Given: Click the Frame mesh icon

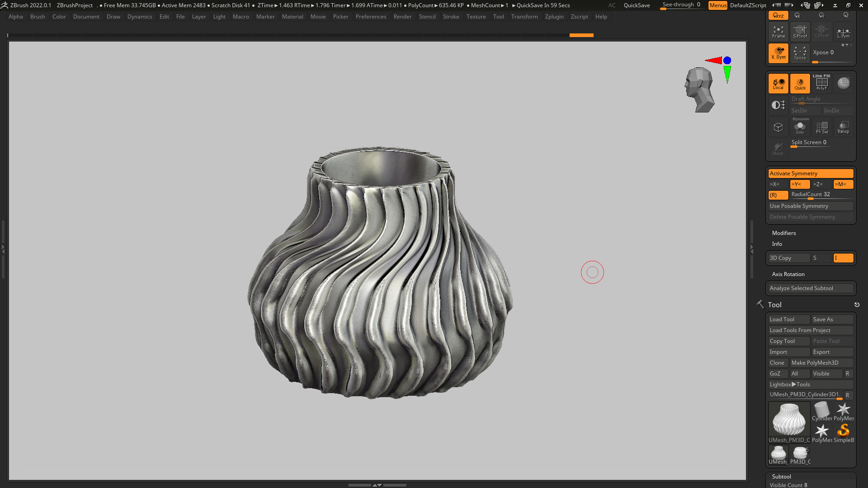Looking at the screenshot, I should (778, 32).
